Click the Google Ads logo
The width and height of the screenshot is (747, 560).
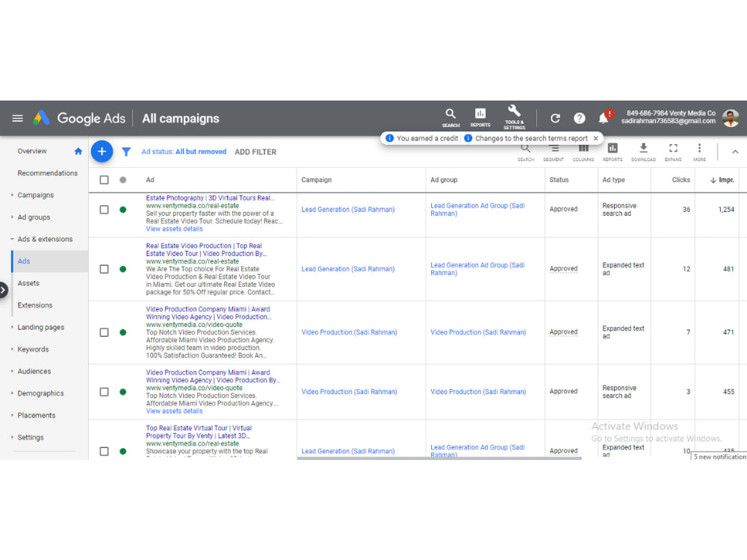[x=79, y=118]
